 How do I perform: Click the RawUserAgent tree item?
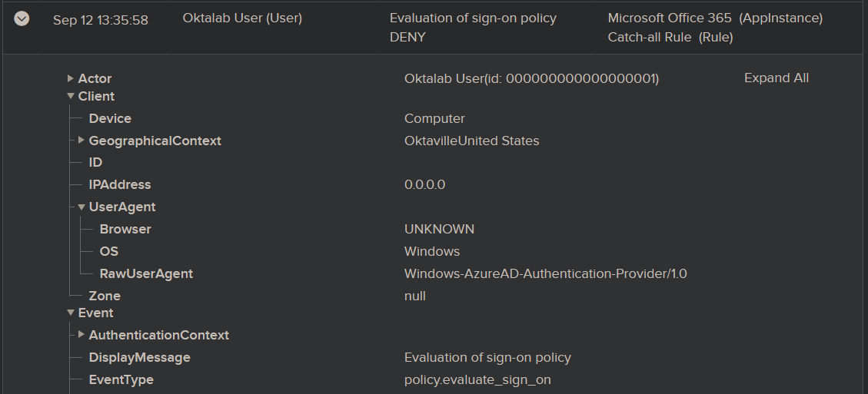[x=146, y=273]
